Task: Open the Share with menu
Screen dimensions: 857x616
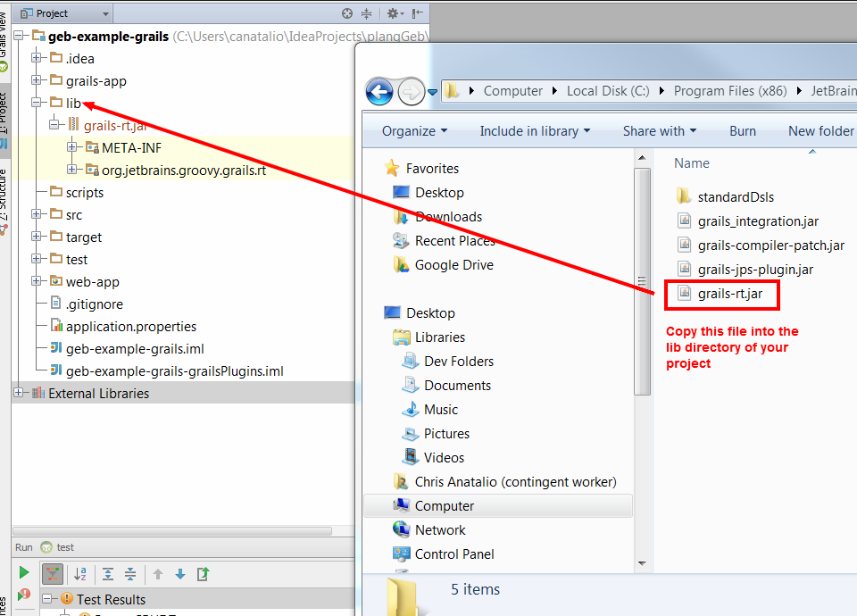Action: point(659,131)
